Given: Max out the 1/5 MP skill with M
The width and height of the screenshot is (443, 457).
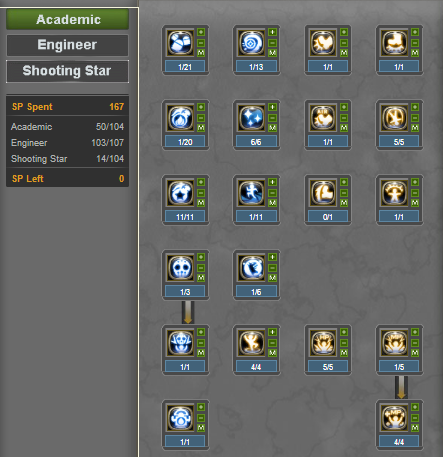Looking at the screenshot, I should pyautogui.click(x=415, y=353).
